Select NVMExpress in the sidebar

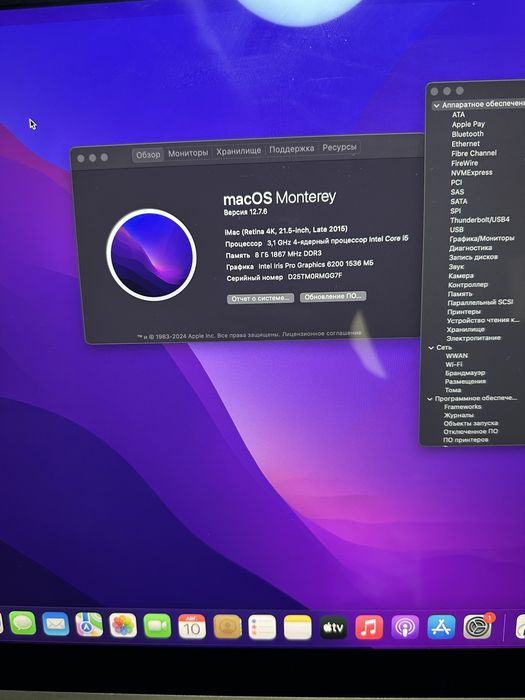tap(471, 173)
